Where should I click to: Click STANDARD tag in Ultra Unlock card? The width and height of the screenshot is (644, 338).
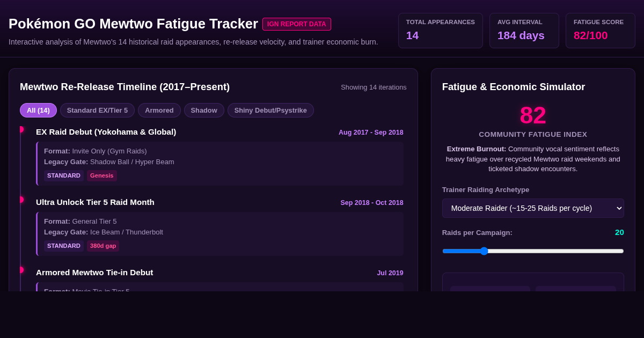(64, 246)
